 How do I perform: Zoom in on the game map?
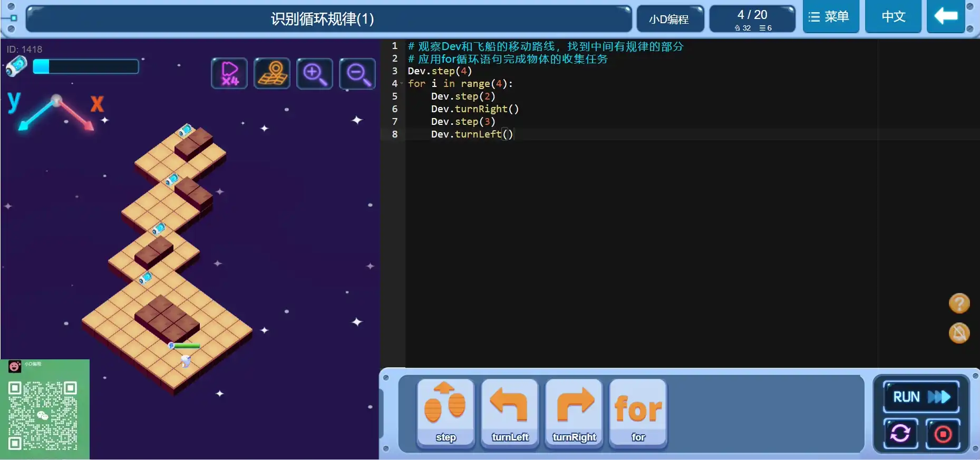pos(315,74)
